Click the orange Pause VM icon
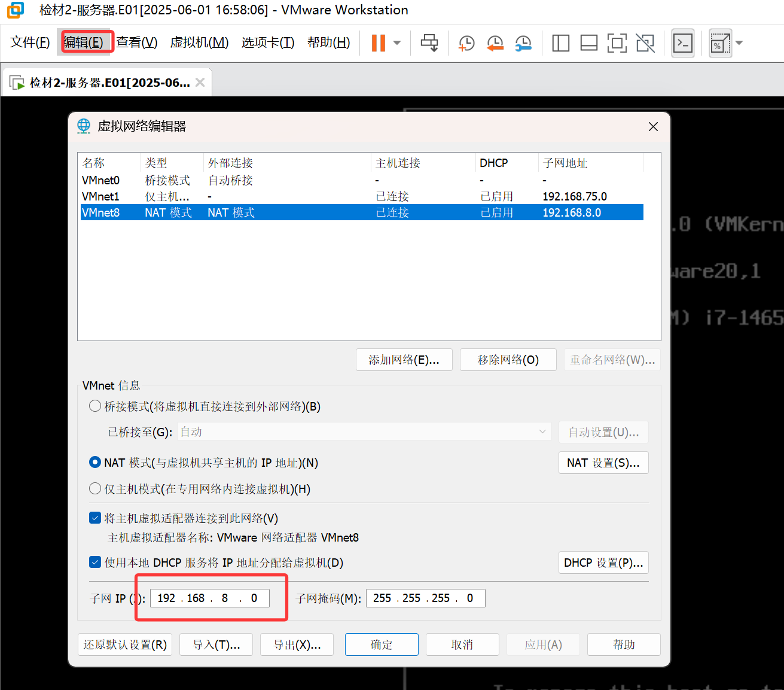The width and height of the screenshot is (784, 690). pos(379,42)
